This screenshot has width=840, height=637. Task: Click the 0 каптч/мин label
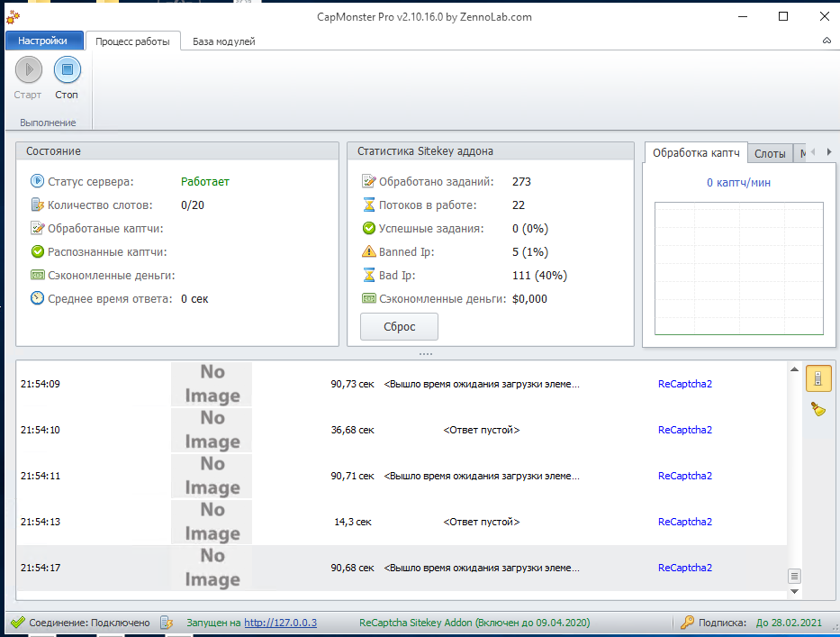[738, 183]
